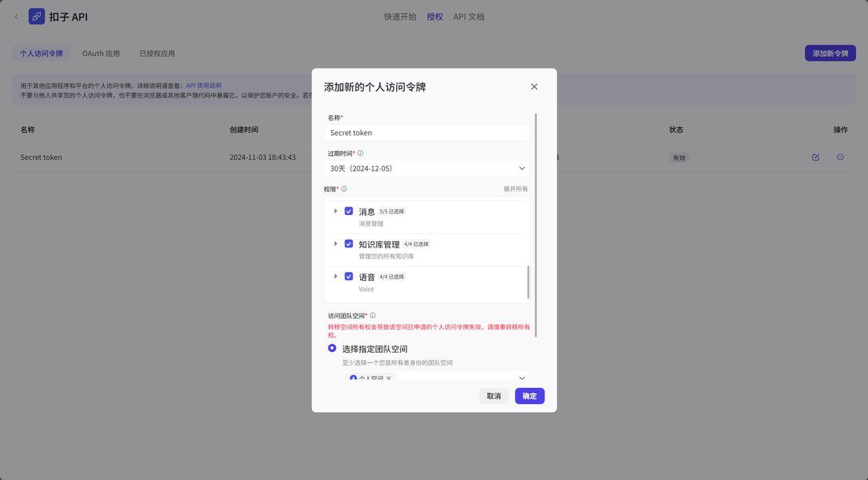Click the back arrow beside 扣子 API logo

16,17
